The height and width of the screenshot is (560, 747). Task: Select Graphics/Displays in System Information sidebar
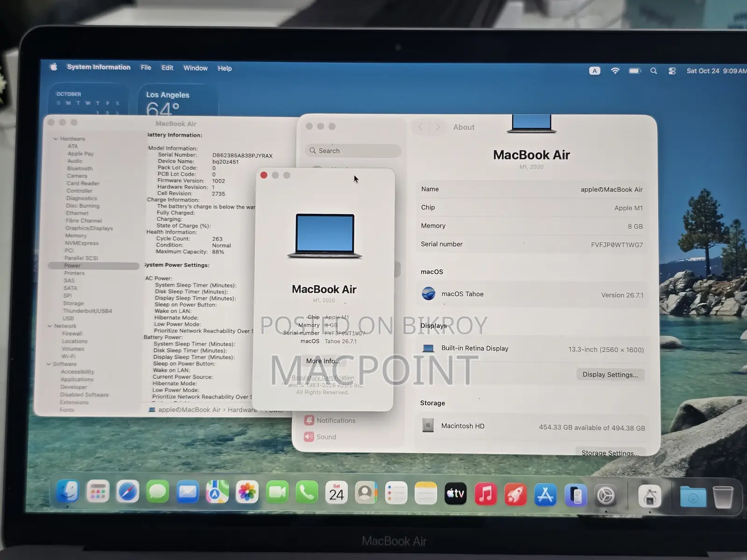click(89, 228)
